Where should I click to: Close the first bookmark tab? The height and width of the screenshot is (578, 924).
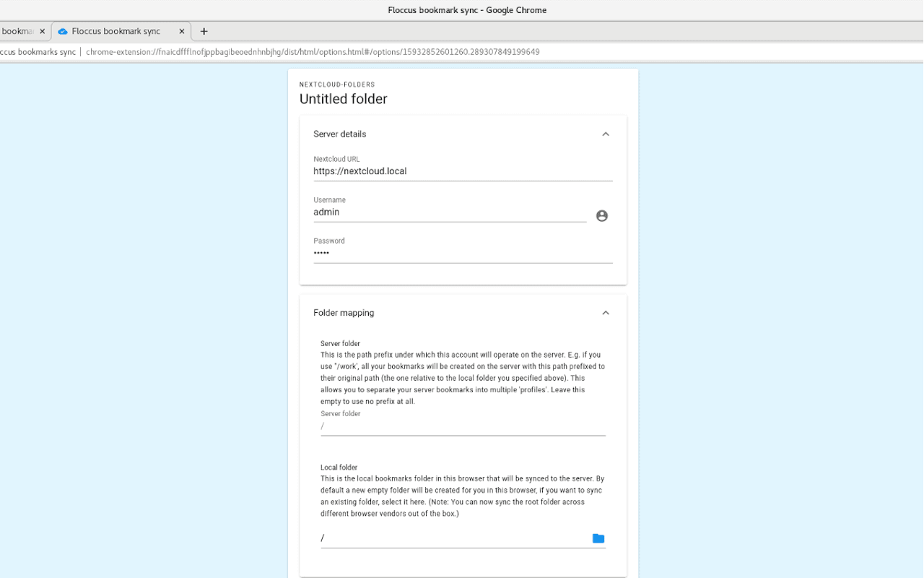[42, 31]
